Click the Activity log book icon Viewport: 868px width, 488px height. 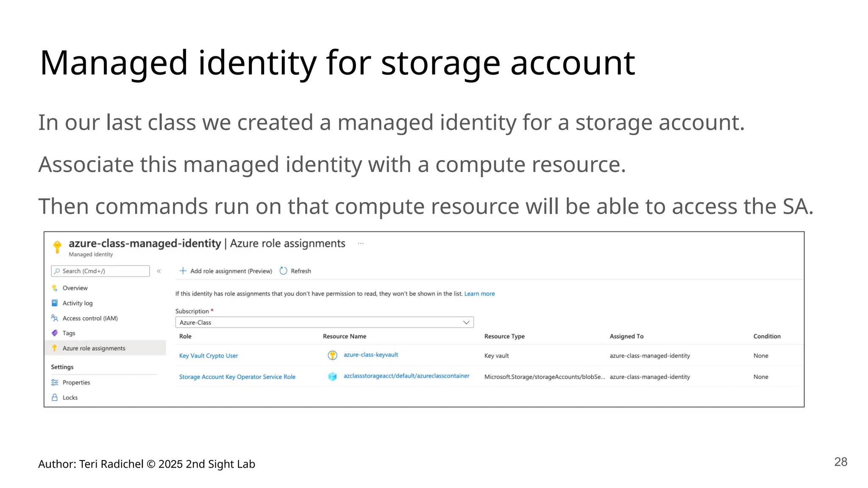(x=55, y=303)
